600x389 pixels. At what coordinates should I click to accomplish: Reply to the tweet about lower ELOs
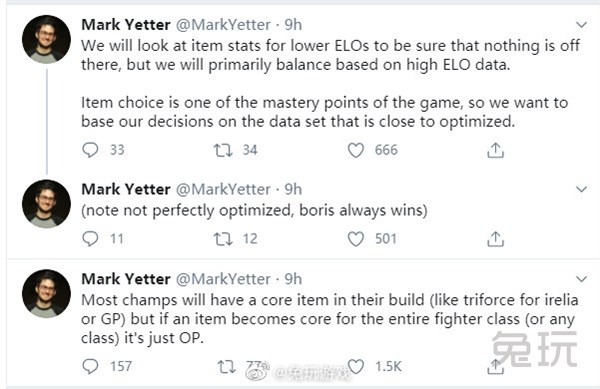tap(90, 150)
